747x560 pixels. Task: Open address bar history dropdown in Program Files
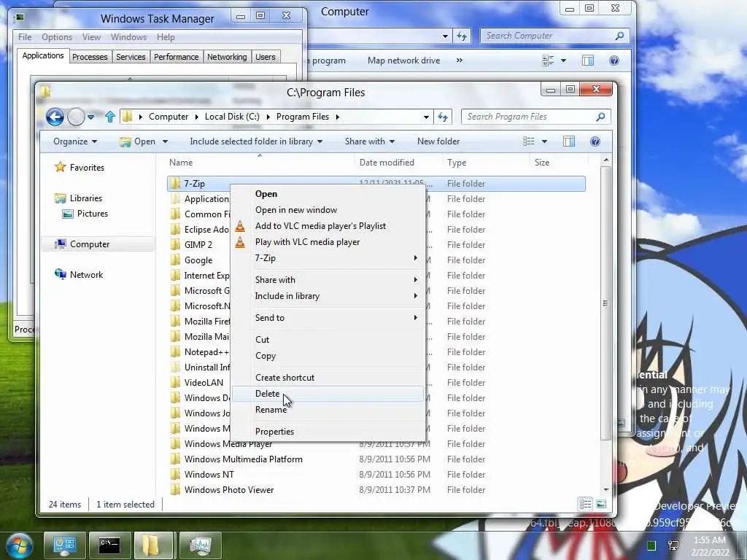pyautogui.click(x=426, y=117)
